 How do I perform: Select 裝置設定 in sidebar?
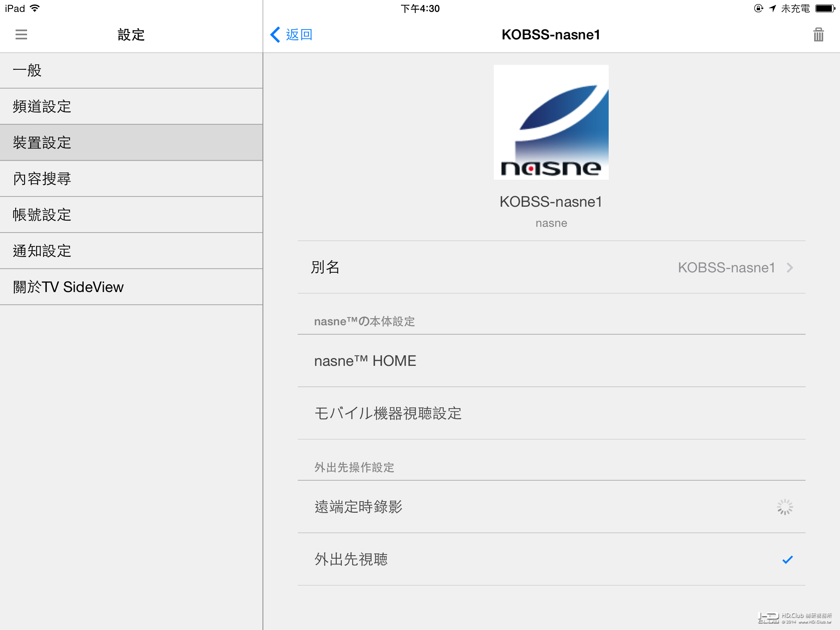pyautogui.click(x=131, y=143)
